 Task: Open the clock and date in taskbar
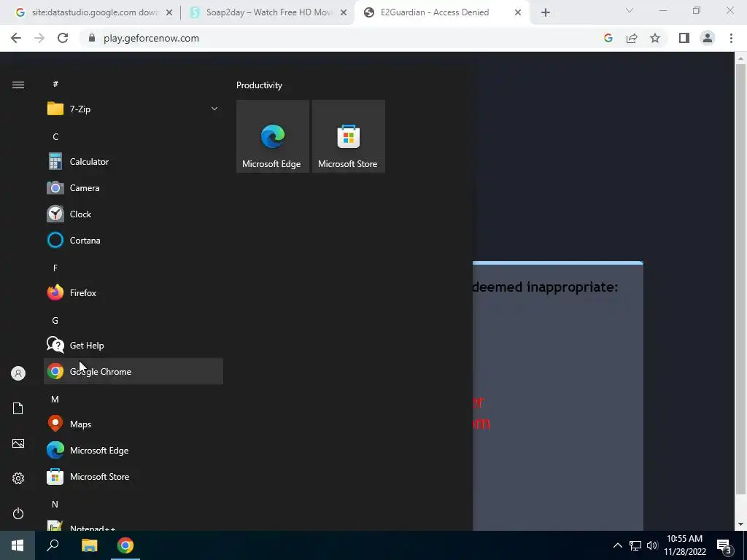pos(684,545)
